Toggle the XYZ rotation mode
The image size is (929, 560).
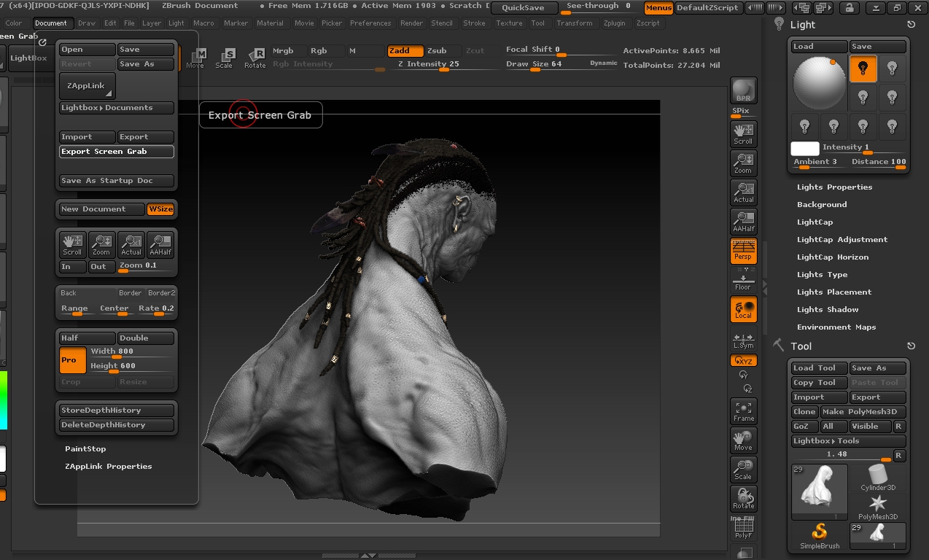pyautogui.click(x=743, y=361)
